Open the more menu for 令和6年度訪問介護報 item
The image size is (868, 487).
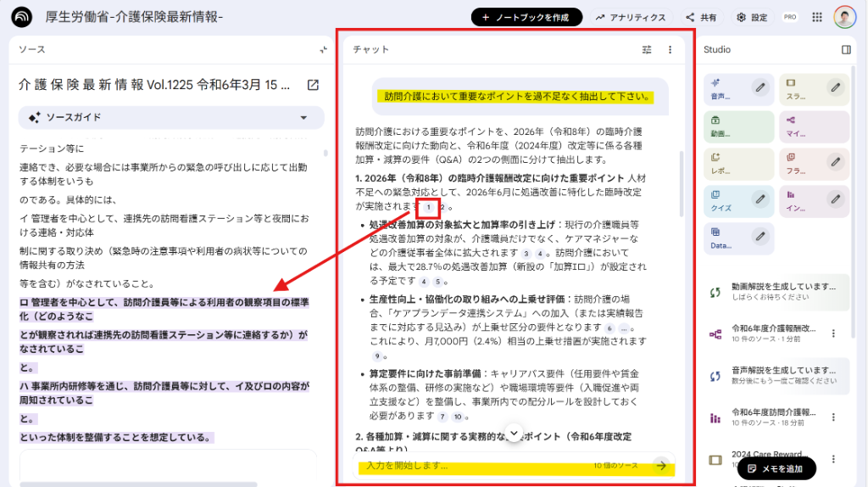(833, 417)
